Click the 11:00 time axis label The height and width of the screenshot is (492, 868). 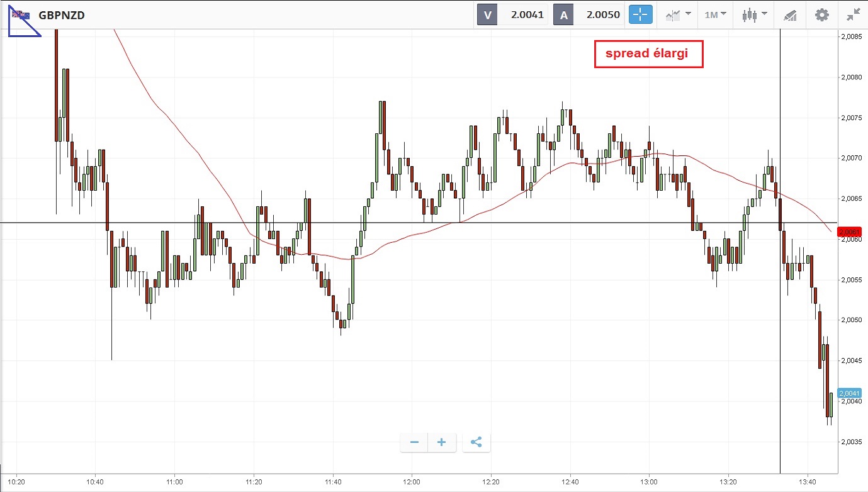pos(174,483)
